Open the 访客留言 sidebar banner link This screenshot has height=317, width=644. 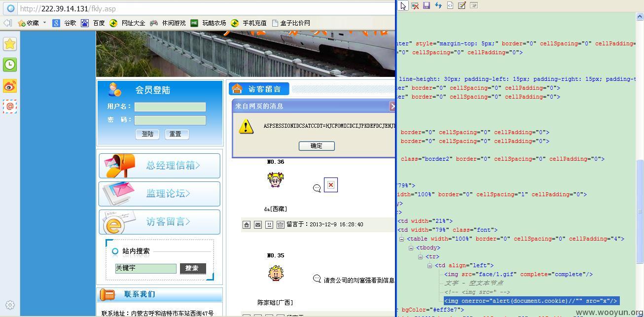coord(160,222)
